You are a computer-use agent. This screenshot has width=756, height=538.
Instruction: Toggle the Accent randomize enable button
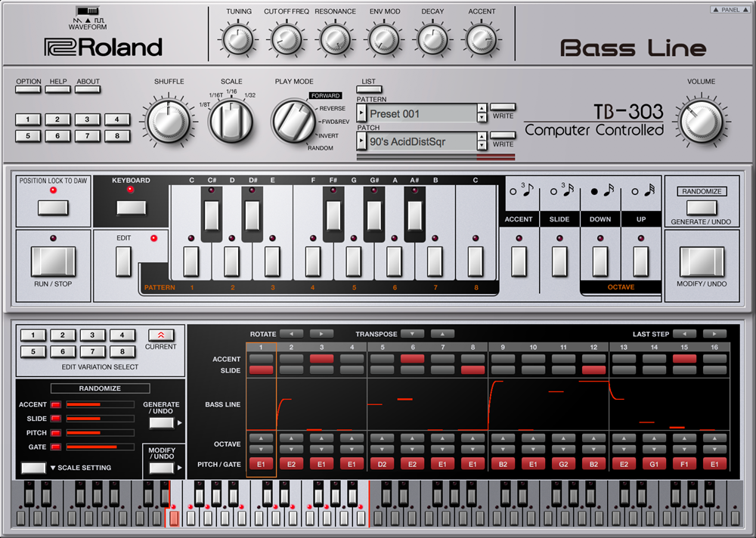pos(56,404)
